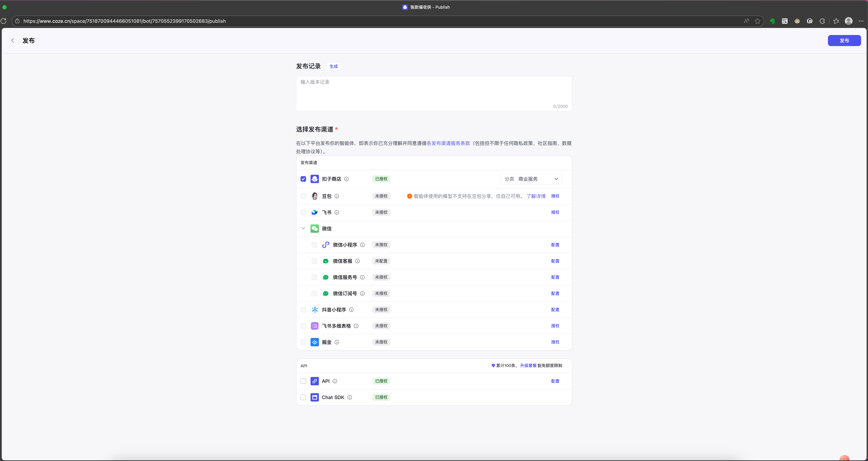
Task: Click the blue 发布 publish button
Action: coord(844,40)
